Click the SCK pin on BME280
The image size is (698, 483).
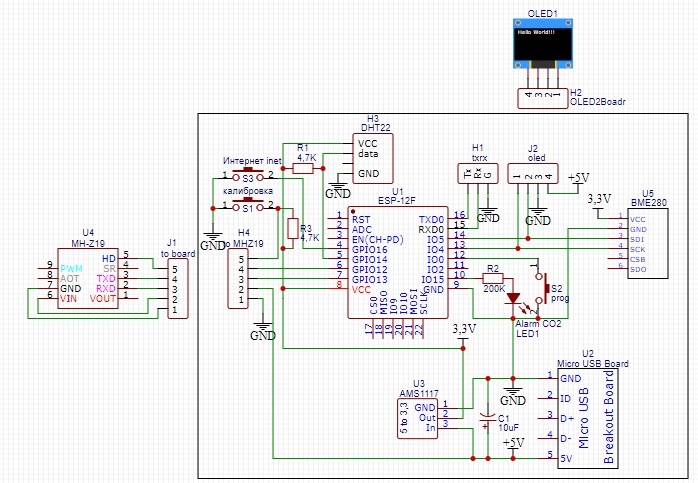pyautogui.click(x=637, y=249)
